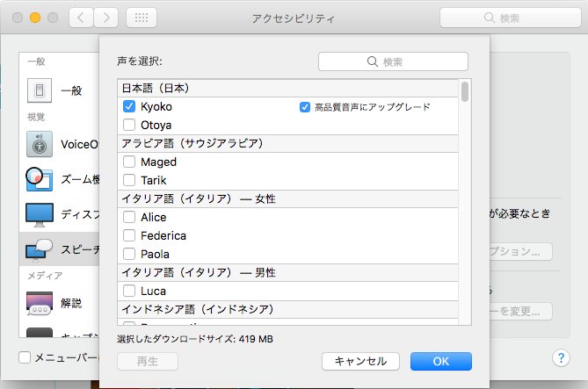This screenshot has width=588, height=389.
Task: Check the Luca voice checkbox
Action: point(129,291)
